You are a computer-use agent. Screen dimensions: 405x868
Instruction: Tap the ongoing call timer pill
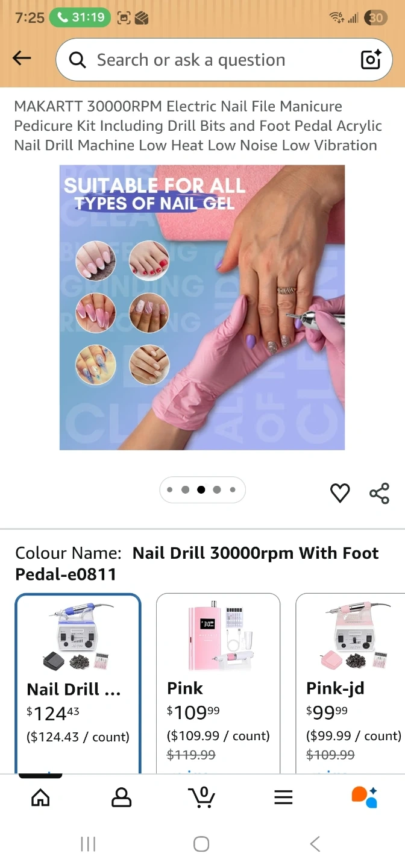80,17
